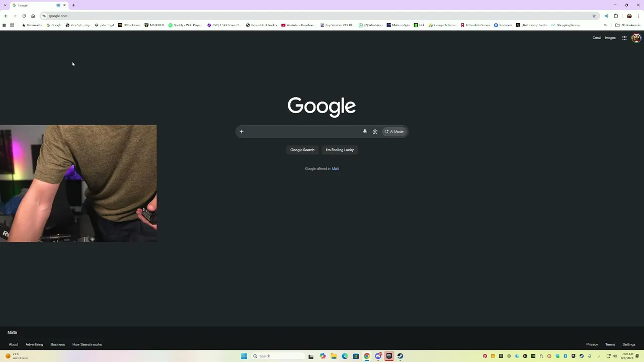Viewport: 644px width, 362px height.
Task: Open the Settings footer menu
Action: (x=629, y=344)
